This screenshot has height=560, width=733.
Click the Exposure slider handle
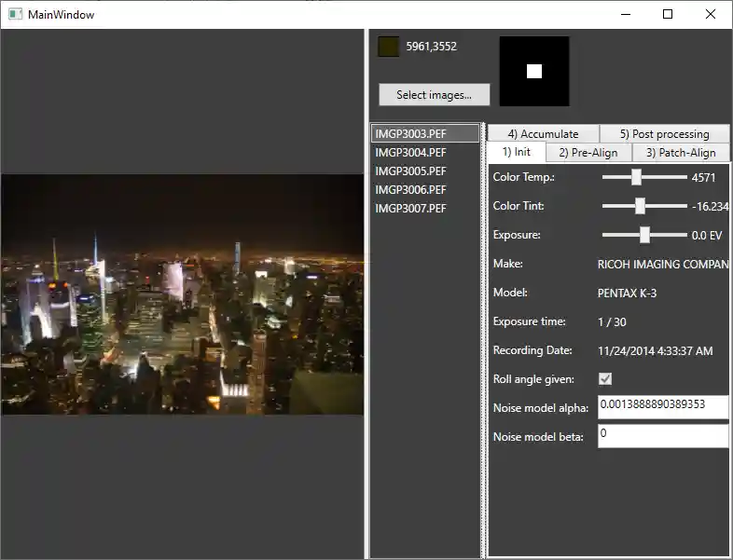pyautogui.click(x=644, y=235)
